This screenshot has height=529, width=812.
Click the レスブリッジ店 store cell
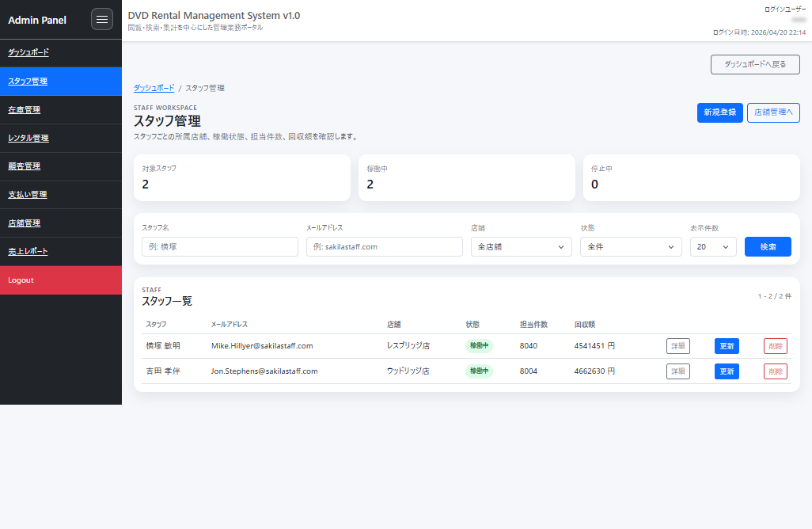coord(408,345)
